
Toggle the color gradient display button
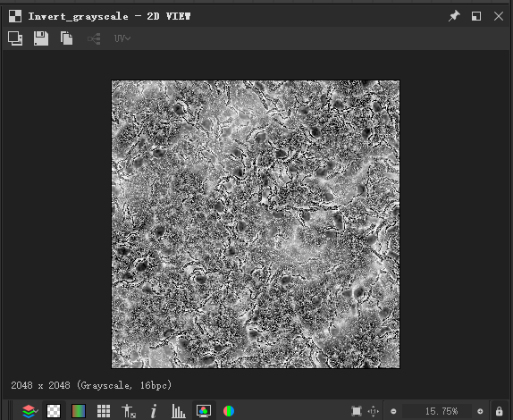click(79, 411)
